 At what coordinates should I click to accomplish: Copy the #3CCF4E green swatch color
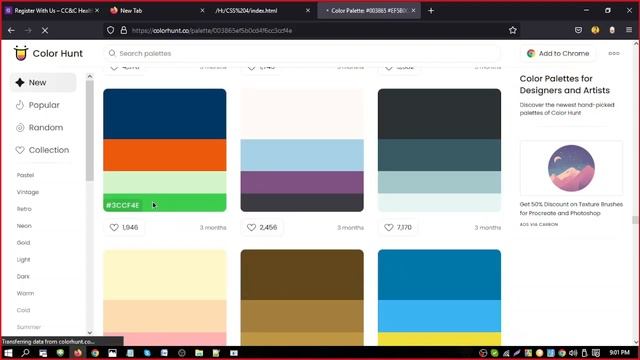click(x=164, y=202)
